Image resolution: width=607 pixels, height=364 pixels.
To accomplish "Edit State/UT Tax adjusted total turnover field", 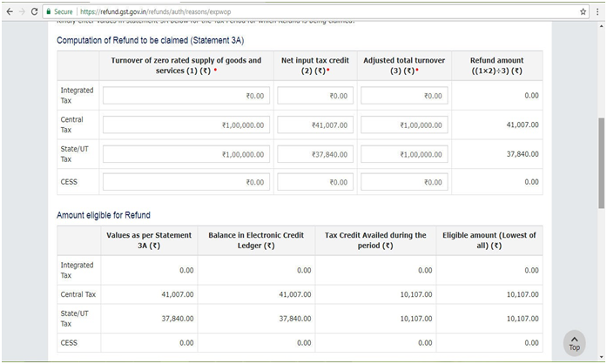I will pyautogui.click(x=404, y=155).
